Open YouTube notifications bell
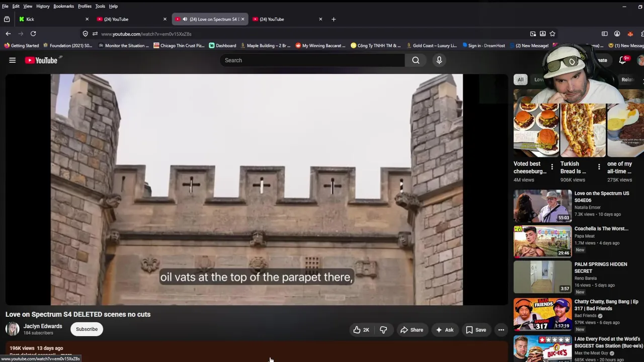Viewport: 644px width, 362px height. click(623, 60)
